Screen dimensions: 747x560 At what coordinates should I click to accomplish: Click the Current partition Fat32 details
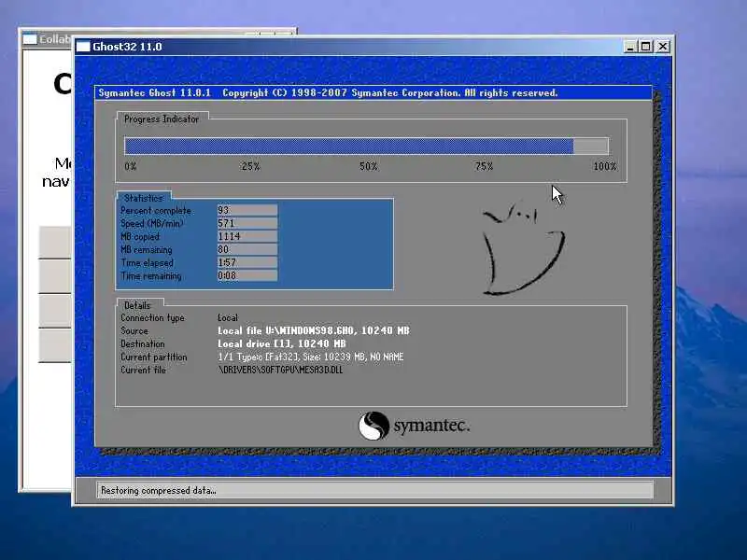pos(311,357)
